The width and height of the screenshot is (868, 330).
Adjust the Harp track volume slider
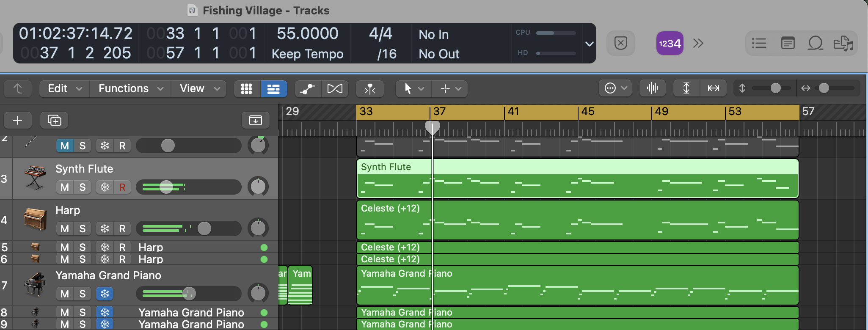(204, 228)
